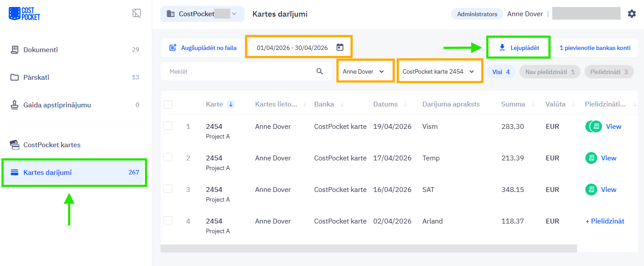The width and height of the screenshot is (644, 266).
Task: Click + Pielīdzināt link for Arland
Action: click(605, 221)
